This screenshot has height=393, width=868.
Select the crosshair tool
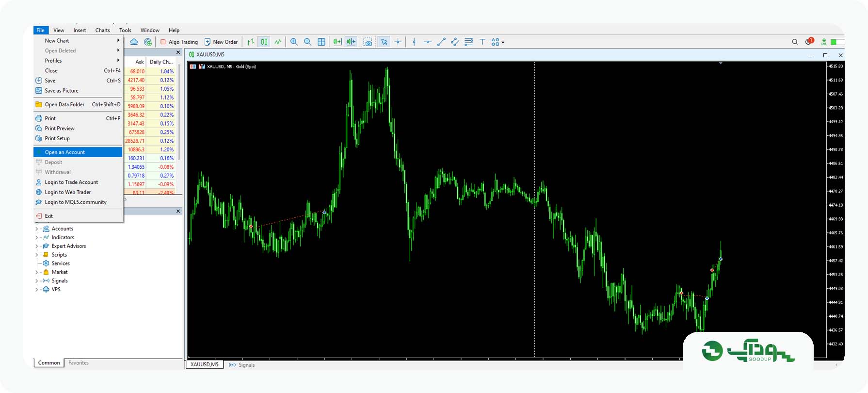click(398, 42)
